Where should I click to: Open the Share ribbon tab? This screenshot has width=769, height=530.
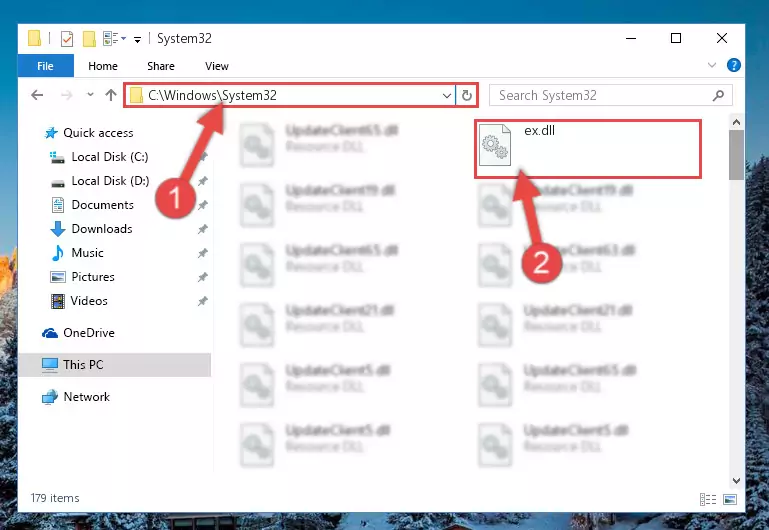[160, 66]
